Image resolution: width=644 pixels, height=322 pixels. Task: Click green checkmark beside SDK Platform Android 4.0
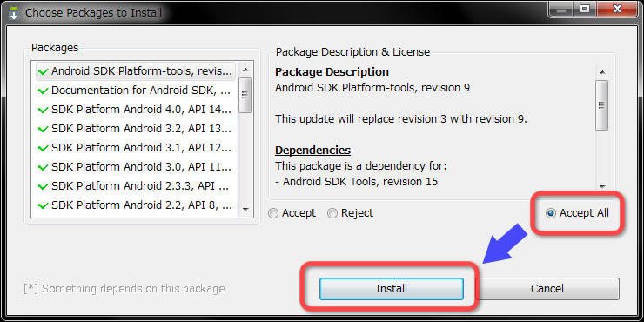[43, 110]
